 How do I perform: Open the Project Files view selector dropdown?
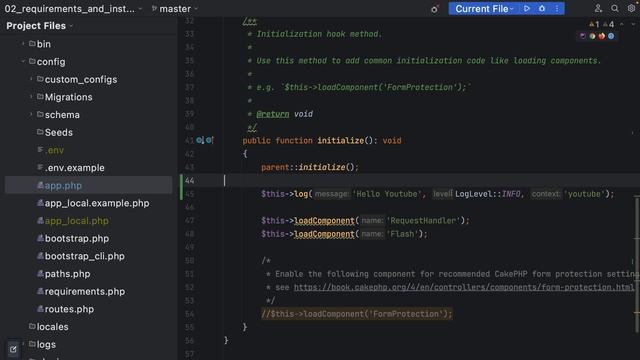(x=40, y=26)
